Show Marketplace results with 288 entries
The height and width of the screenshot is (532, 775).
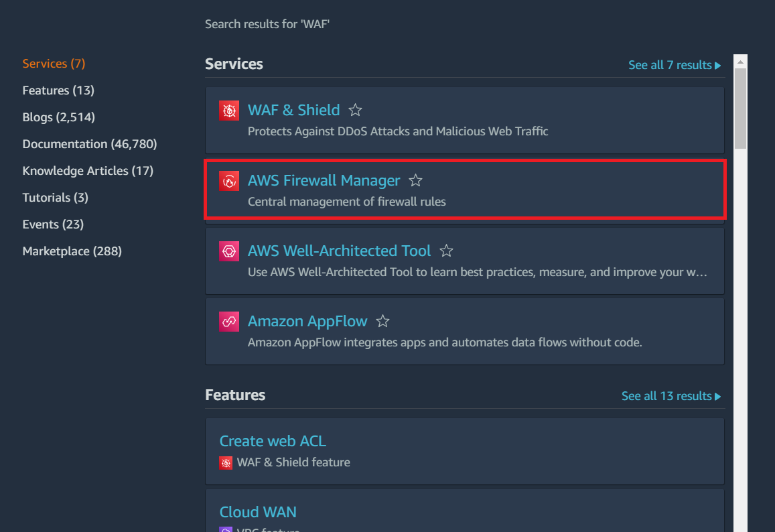click(72, 251)
